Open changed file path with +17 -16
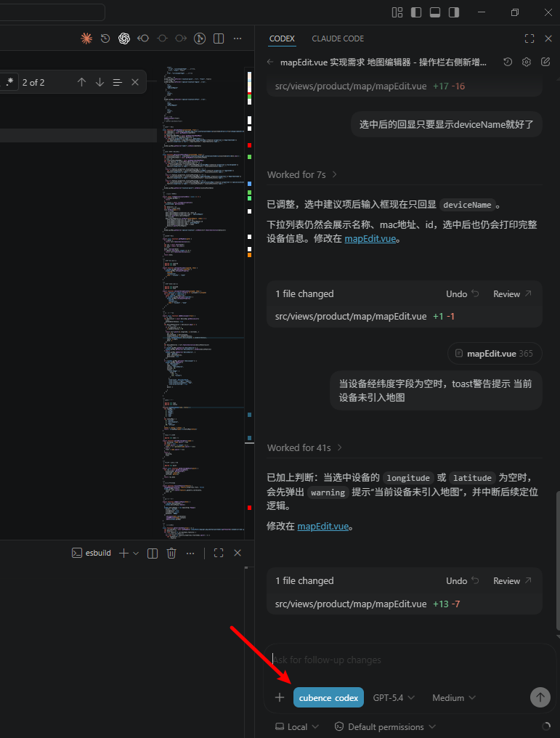This screenshot has height=738, width=560. 351,86
